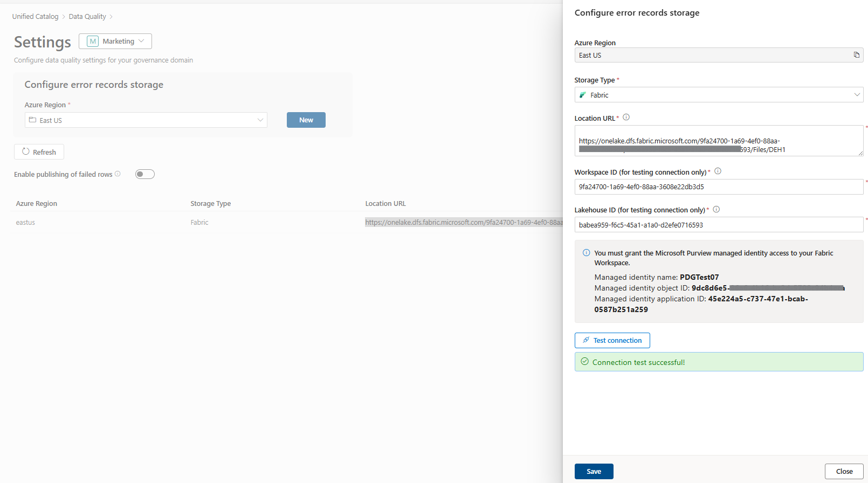Click the New button
Image resolution: width=868 pixels, height=483 pixels.
coord(306,120)
